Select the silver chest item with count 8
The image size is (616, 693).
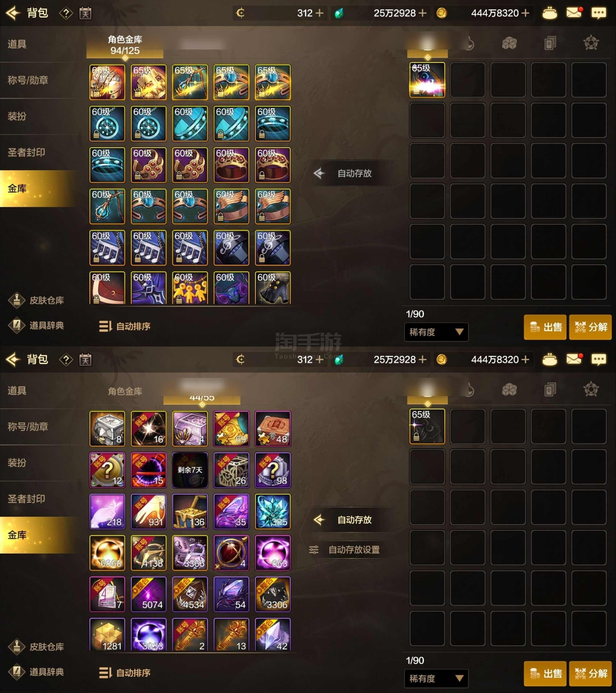pyautogui.click(x=107, y=429)
